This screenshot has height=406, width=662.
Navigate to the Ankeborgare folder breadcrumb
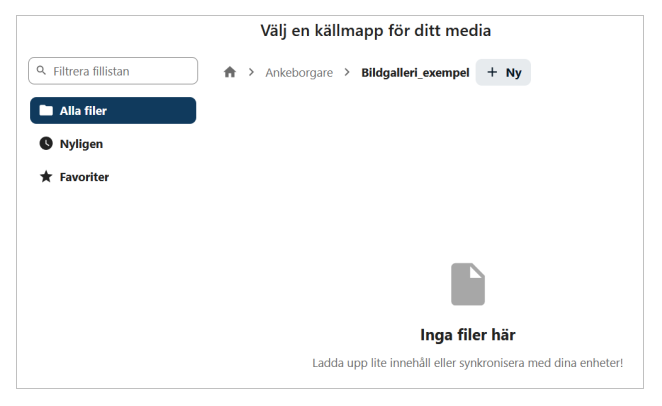[x=299, y=72]
